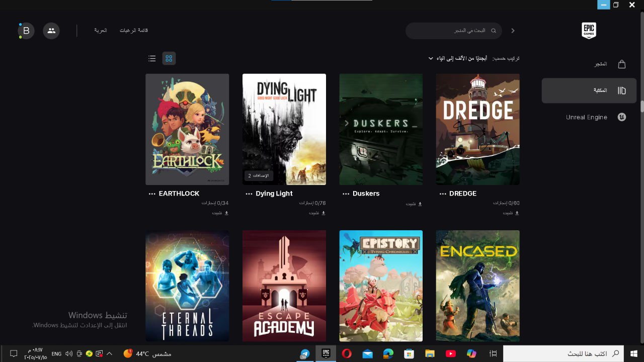Open the Escape Academy game cover
Viewport: 644px width, 362px height.
[284, 286]
